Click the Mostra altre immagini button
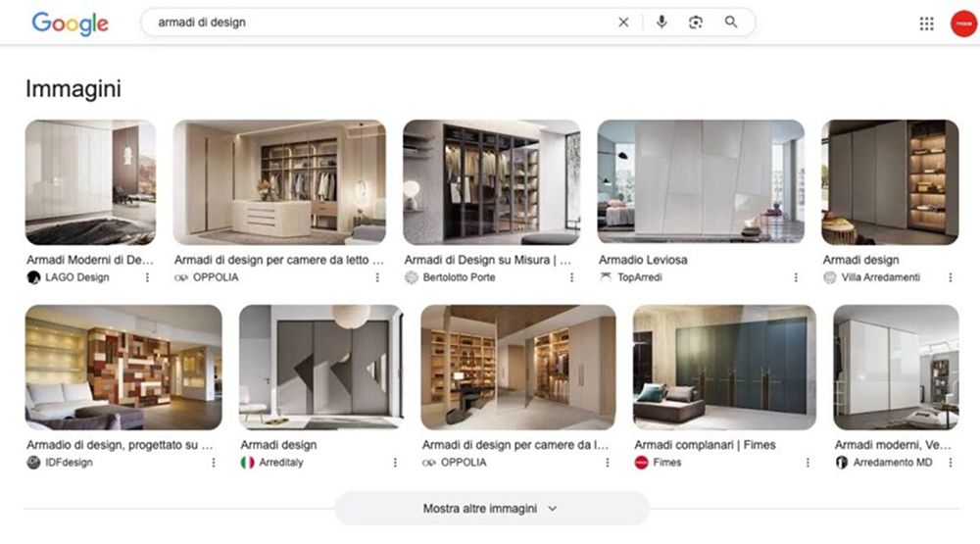The image size is (980, 544). [492, 509]
